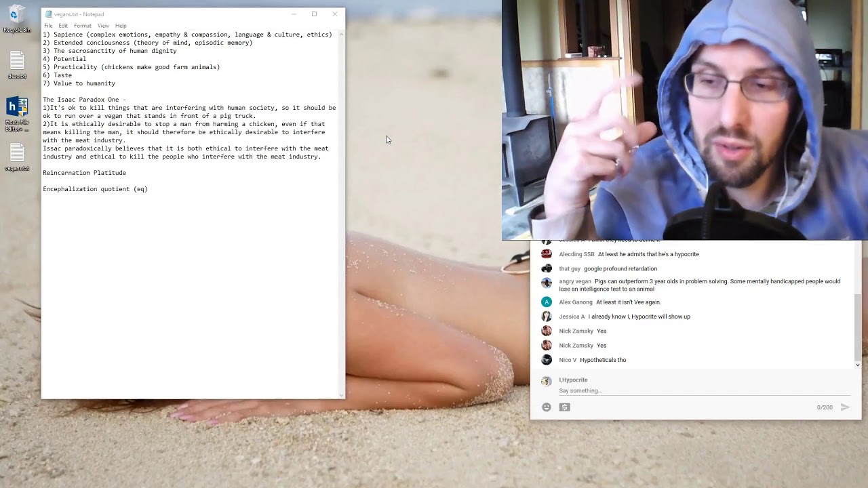Send the chat message with arrow icon
The image size is (868, 488).
pos(845,407)
